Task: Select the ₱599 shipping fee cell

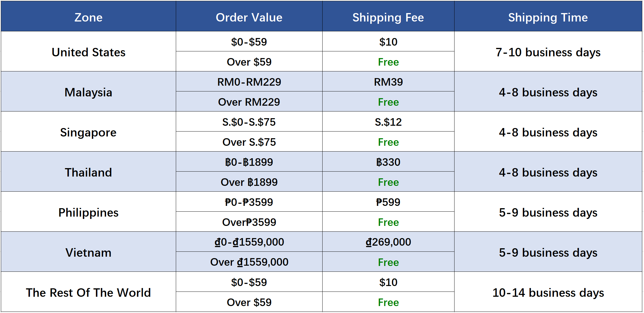Action: tap(388, 202)
